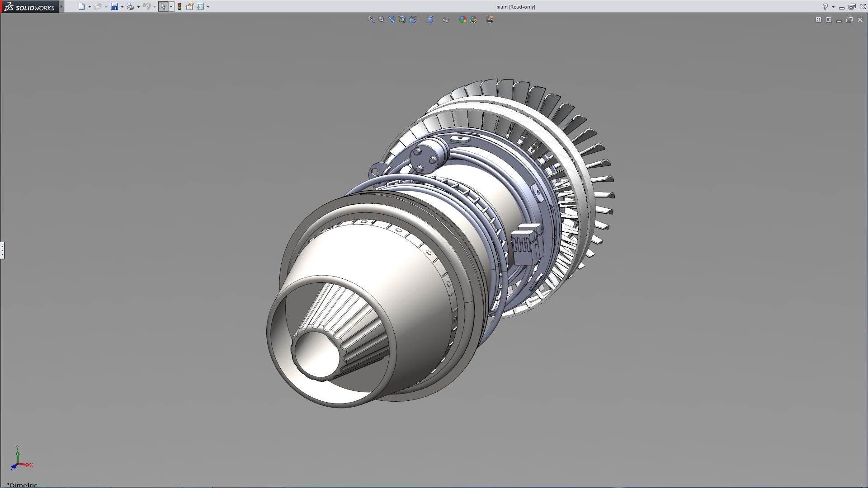Screen dimensions: 868x488
Task: Click the Previous View icon
Action: click(x=392, y=19)
